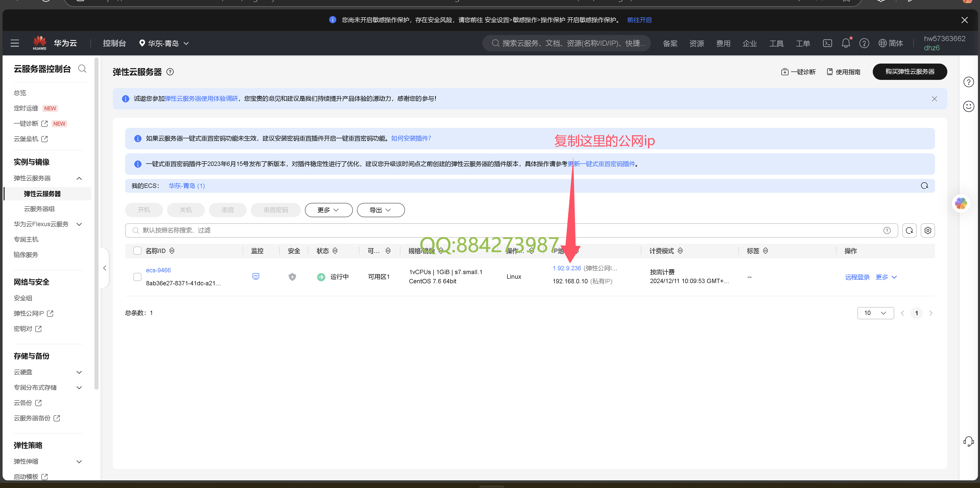The width and height of the screenshot is (980, 488).
Task: Open right-side help question icon
Action: 968,82
